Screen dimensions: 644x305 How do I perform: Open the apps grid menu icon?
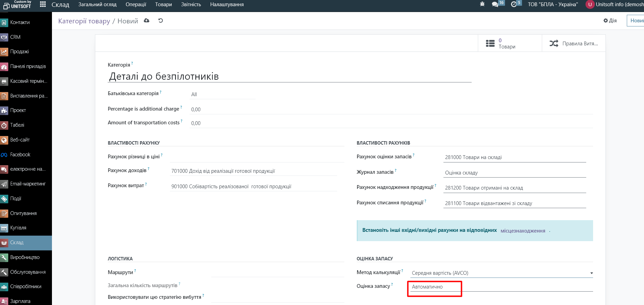pos(43,4)
